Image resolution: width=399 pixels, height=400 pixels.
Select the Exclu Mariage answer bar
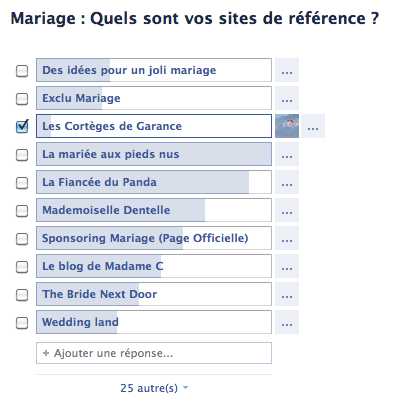click(154, 98)
